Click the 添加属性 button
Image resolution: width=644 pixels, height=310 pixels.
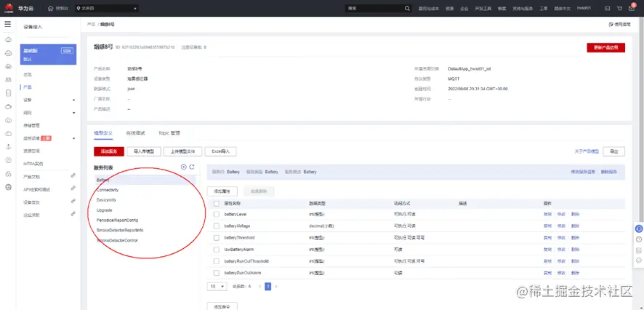pos(224,191)
